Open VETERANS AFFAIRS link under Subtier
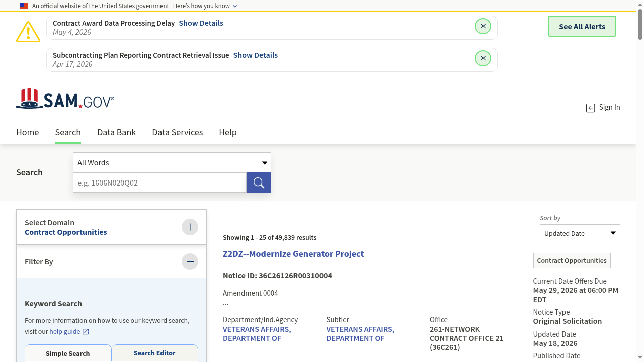644x362 pixels. pos(360,334)
